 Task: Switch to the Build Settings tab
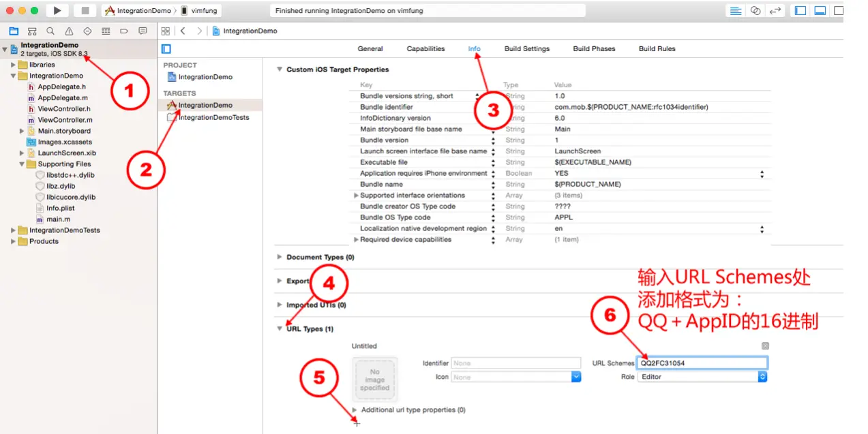527,49
